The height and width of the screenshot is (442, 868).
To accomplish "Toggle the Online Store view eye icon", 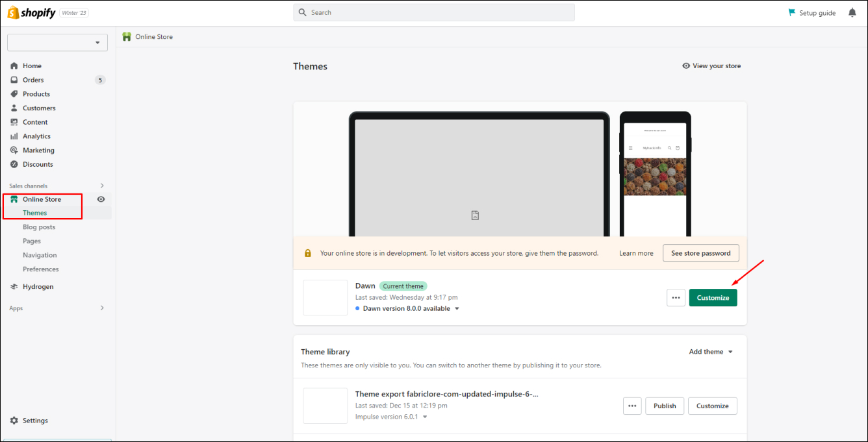I will pyautogui.click(x=101, y=199).
